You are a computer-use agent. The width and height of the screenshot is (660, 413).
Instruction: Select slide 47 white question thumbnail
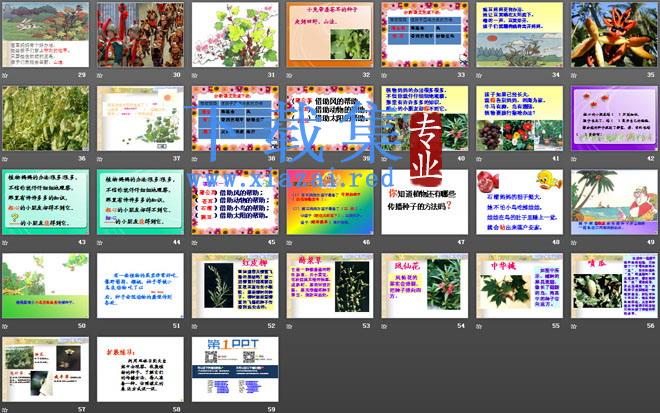pyautogui.click(x=425, y=202)
